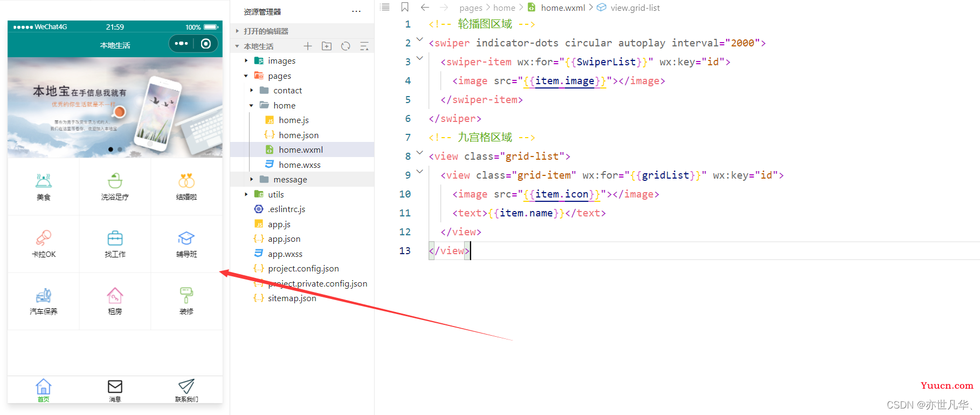Screen dimensions: 980x415
Task: Refresh the file explorer tree
Action: (346, 46)
